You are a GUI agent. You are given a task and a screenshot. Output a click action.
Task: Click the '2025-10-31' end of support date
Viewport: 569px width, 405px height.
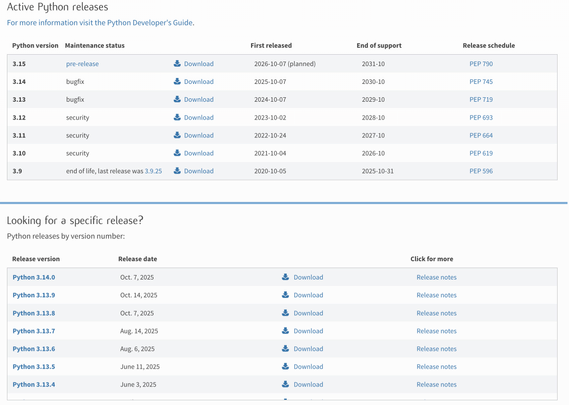pos(378,171)
